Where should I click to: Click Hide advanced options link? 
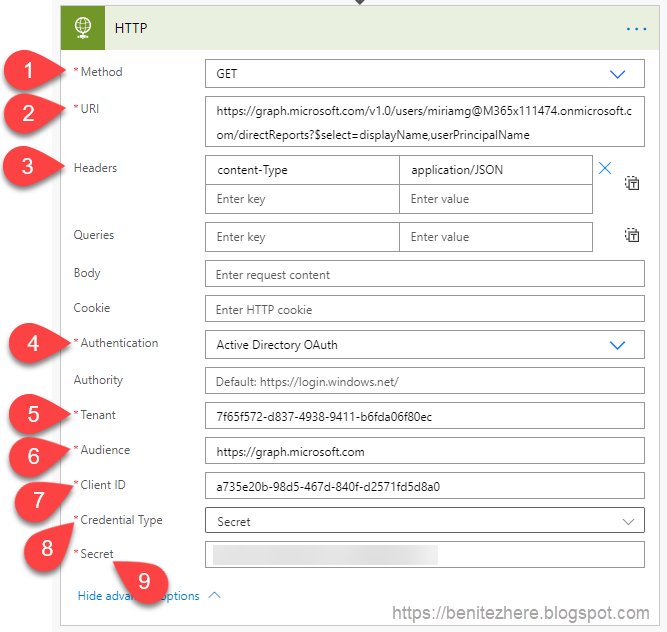[x=138, y=596]
